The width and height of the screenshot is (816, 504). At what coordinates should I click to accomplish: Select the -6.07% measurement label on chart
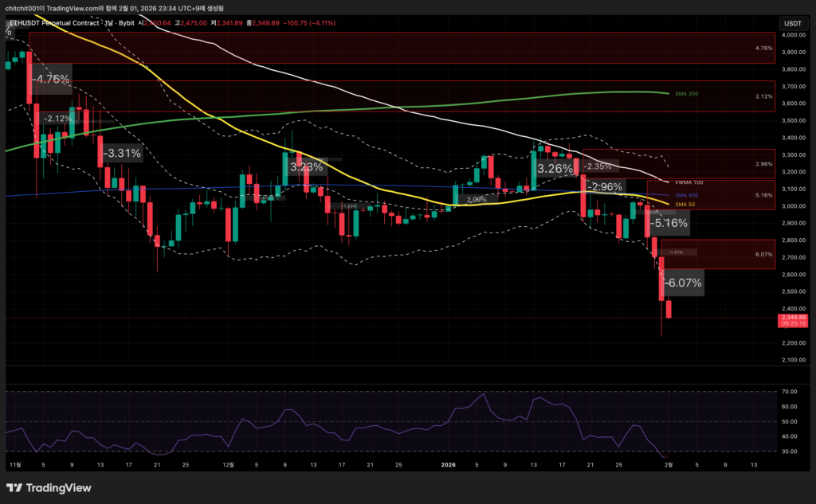coord(682,283)
